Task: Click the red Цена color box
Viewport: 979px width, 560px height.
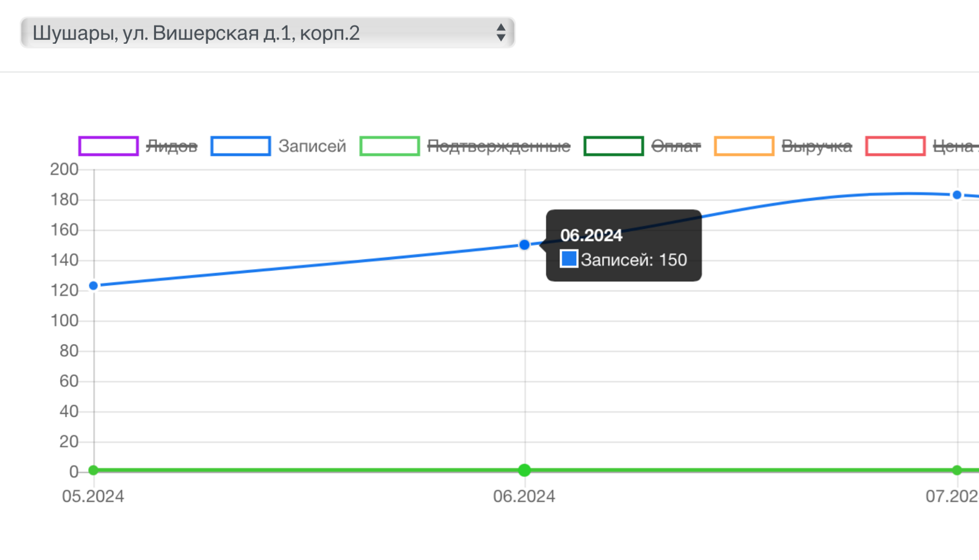Action: pos(895,146)
